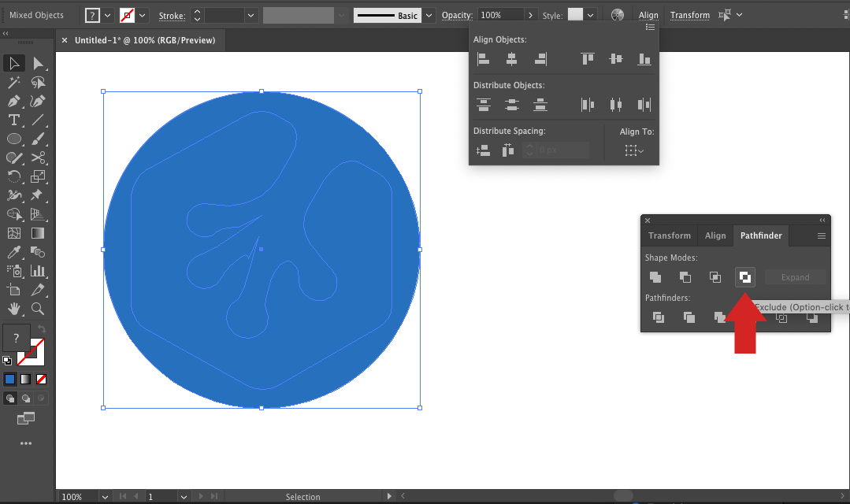Viewport: 850px width, 504px height.
Task: Select the Pen tool
Action: (14, 100)
